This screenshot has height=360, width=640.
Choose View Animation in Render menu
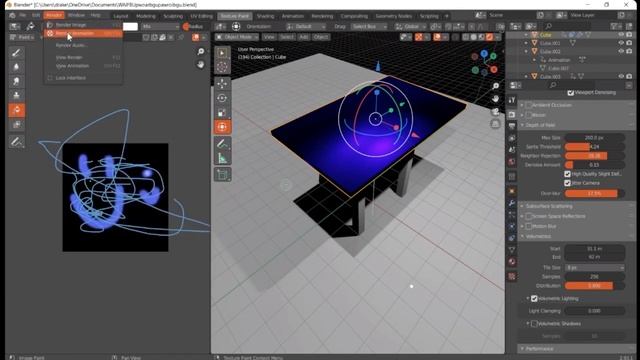83,66
